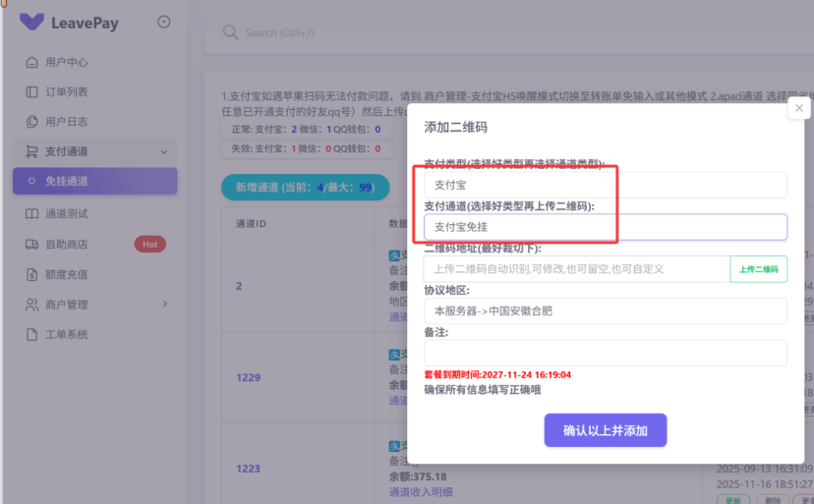Click the 备注 remarks input field

point(605,353)
